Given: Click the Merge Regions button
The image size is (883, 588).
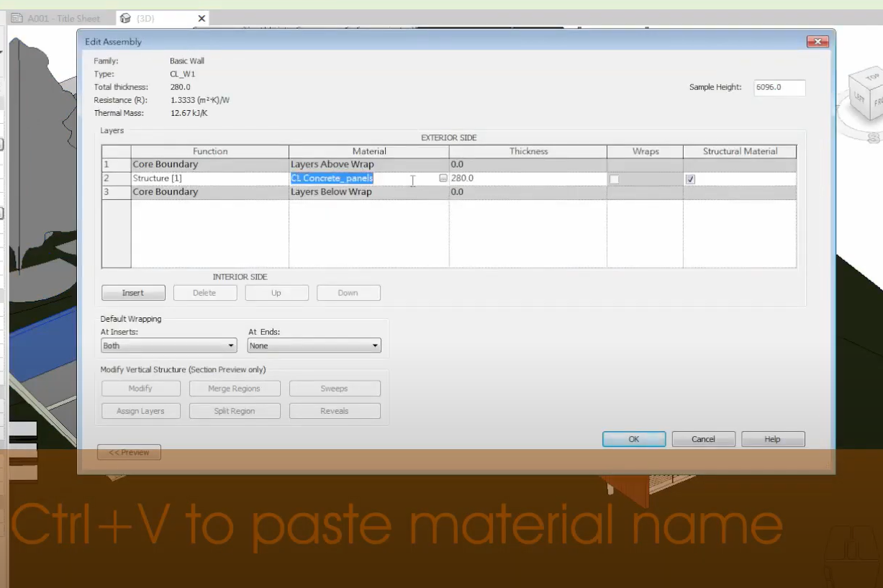Looking at the screenshot, I should point(234,389).
